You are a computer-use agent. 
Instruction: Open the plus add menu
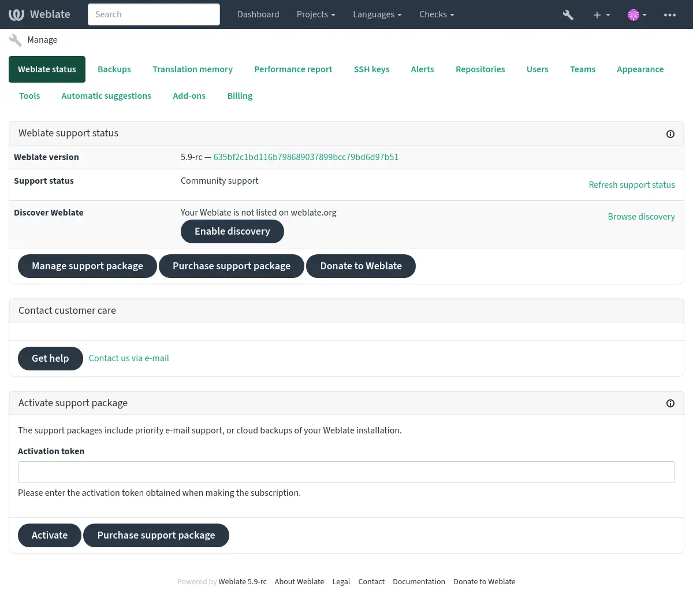[601, 14]
